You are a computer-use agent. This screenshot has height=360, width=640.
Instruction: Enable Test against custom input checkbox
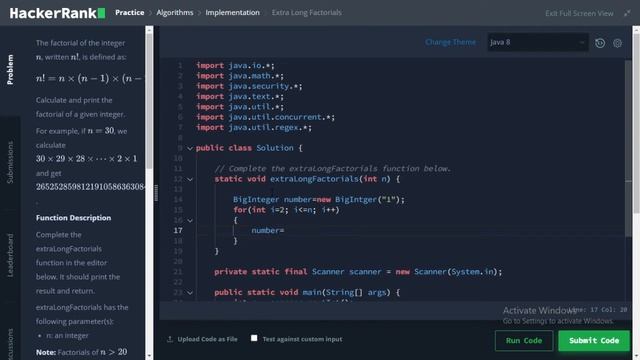point(254,338)
